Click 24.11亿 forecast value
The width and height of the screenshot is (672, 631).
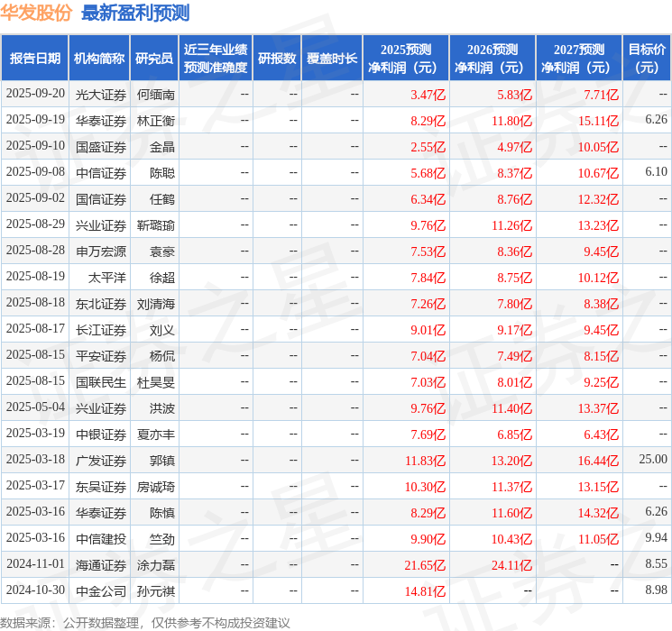511,565
